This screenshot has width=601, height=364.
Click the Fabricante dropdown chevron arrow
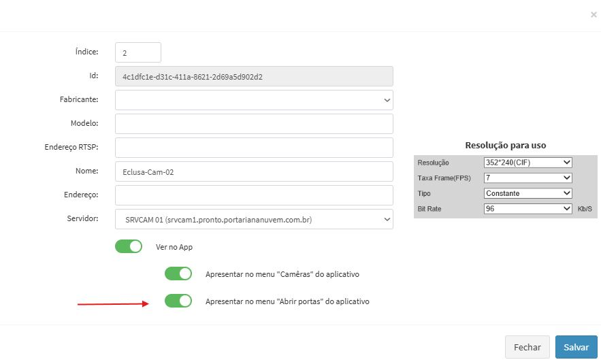pyautogui.click(x=387, y=100)
